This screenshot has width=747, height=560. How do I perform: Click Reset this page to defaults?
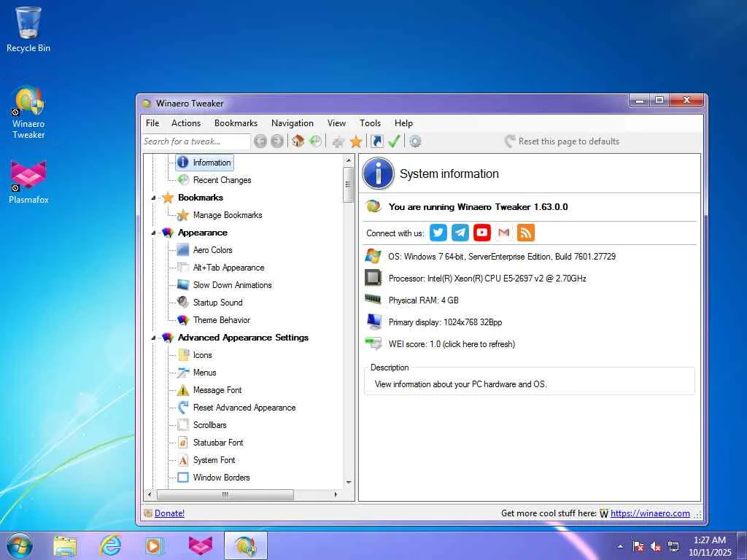(562, 141)
